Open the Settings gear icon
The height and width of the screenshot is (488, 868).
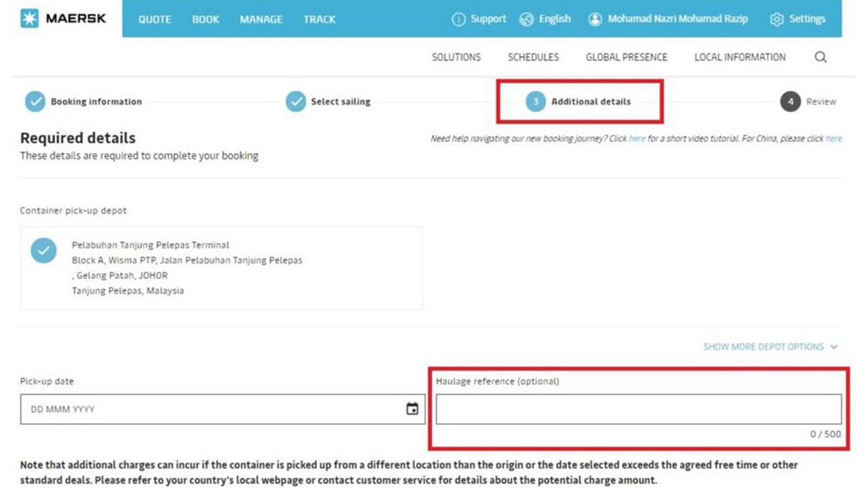pos(776,19)
